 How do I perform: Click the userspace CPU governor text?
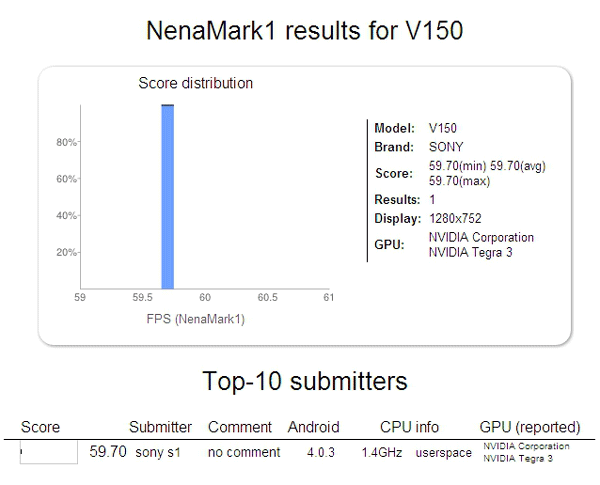tap(443, 452)
